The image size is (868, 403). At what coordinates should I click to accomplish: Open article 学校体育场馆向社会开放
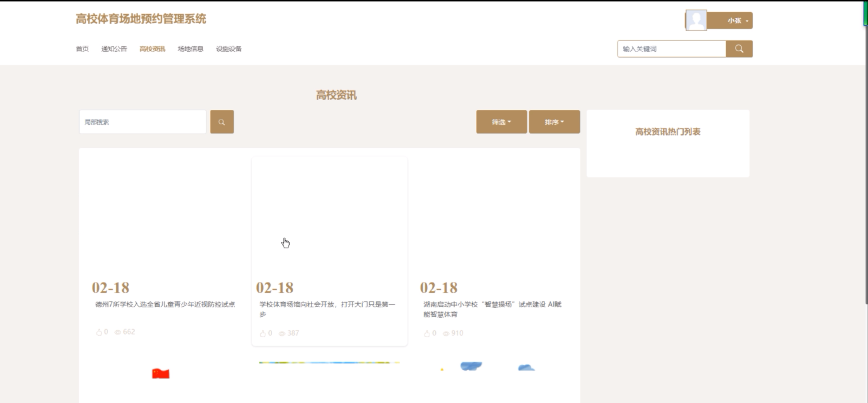click(327, 304)
